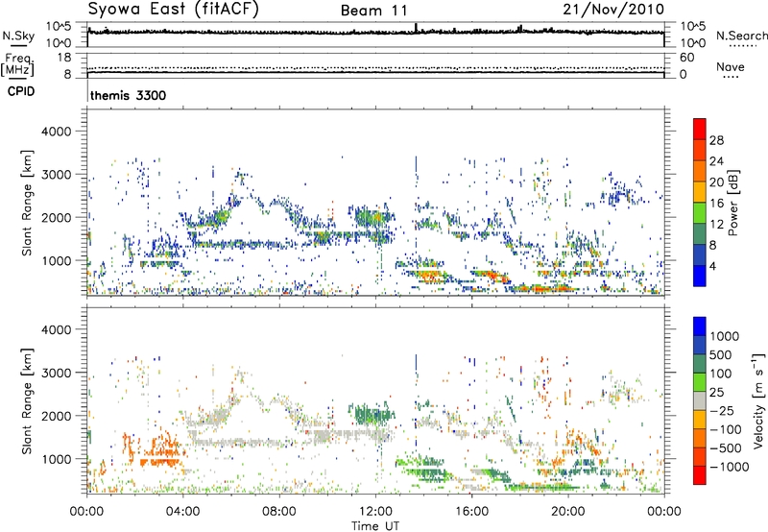Image resolution: width=768 pixels, height=532 pixels.
Task: Click the '-100' tick on Velocity colorbar
Action: [726, 429]
